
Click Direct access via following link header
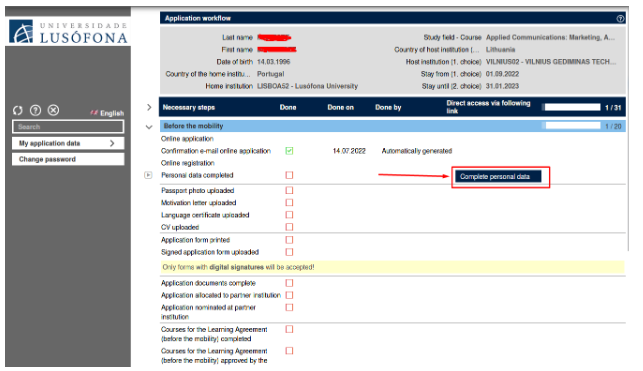488,107
